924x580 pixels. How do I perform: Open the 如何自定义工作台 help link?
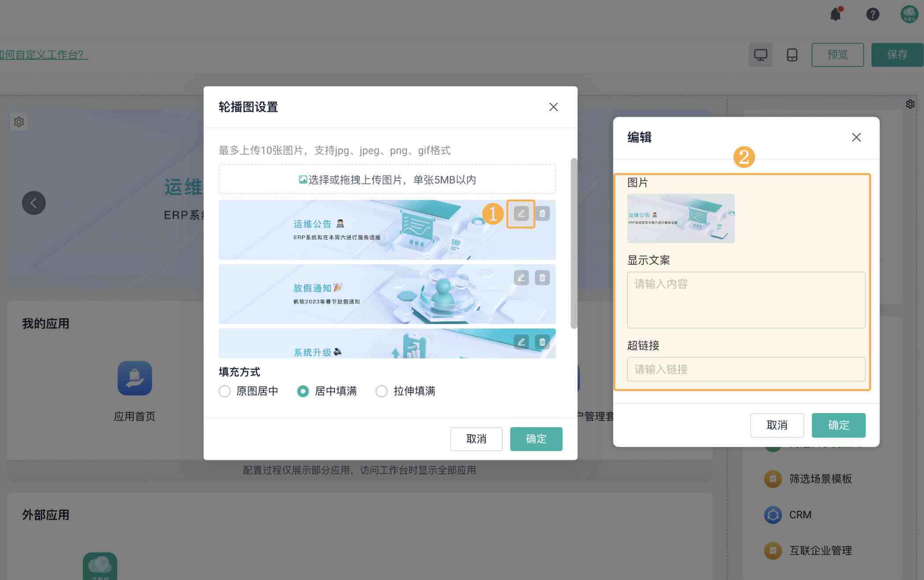pyautogui.click(x=44, y=55)
